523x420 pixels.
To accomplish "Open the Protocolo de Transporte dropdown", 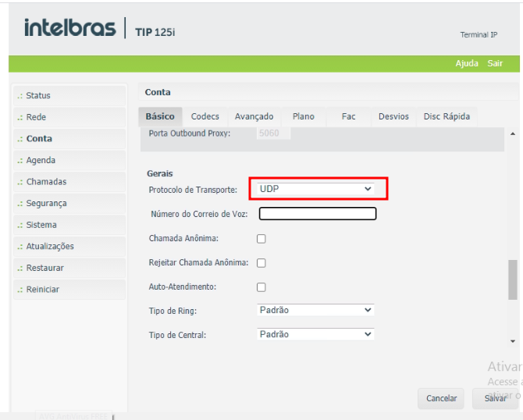I will coord(316,188).
